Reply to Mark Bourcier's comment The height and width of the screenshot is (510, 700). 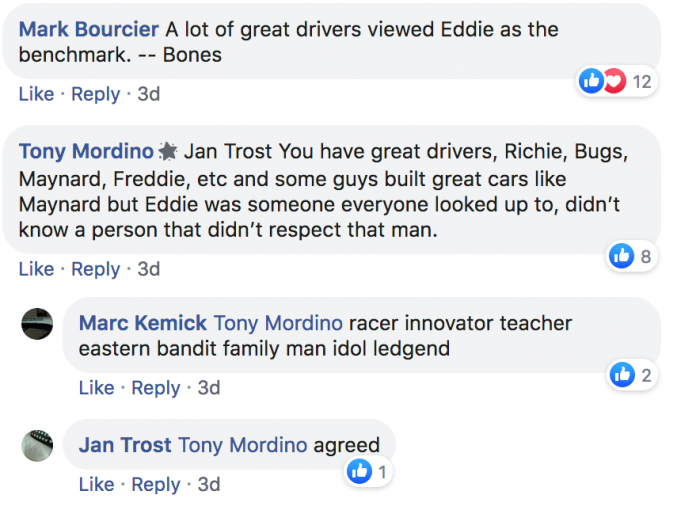(96, 94)
